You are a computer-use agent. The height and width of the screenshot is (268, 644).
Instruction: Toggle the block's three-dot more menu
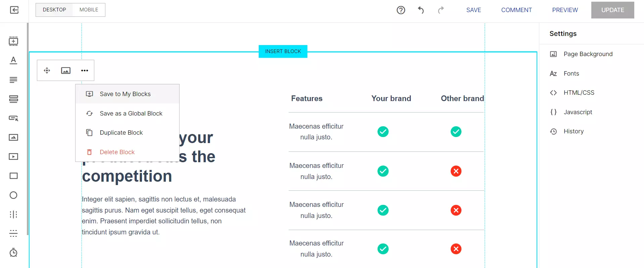pos(85,71)
